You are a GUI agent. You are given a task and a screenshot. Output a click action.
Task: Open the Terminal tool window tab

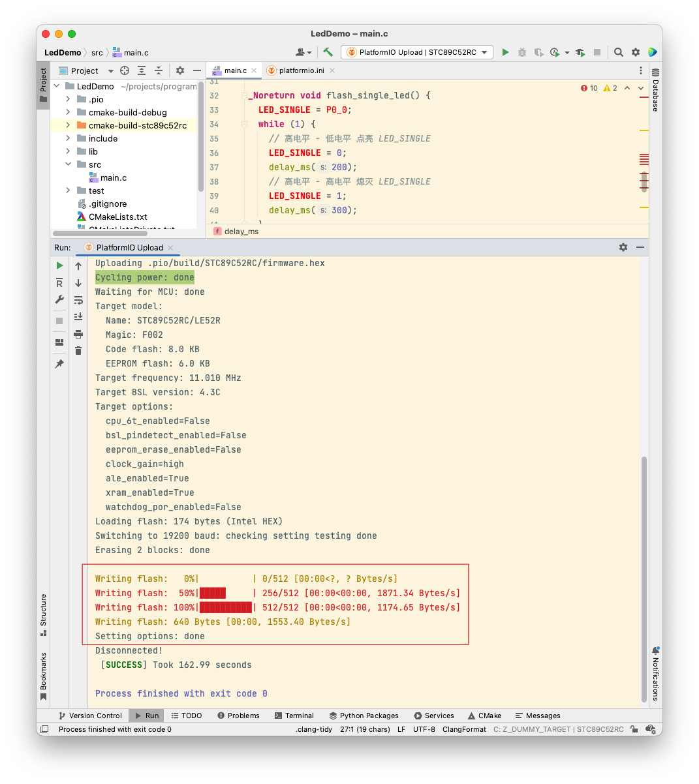[x=294, y=716]
